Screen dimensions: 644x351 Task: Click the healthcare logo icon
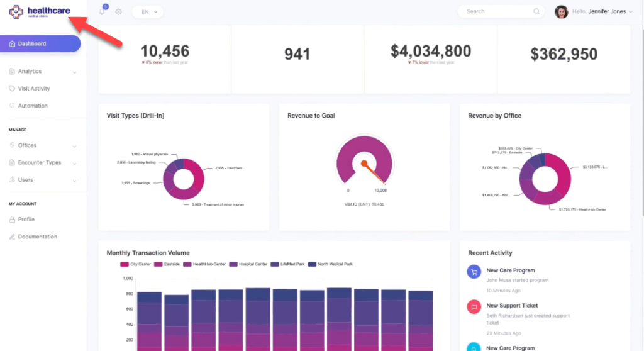click(17, 12)
